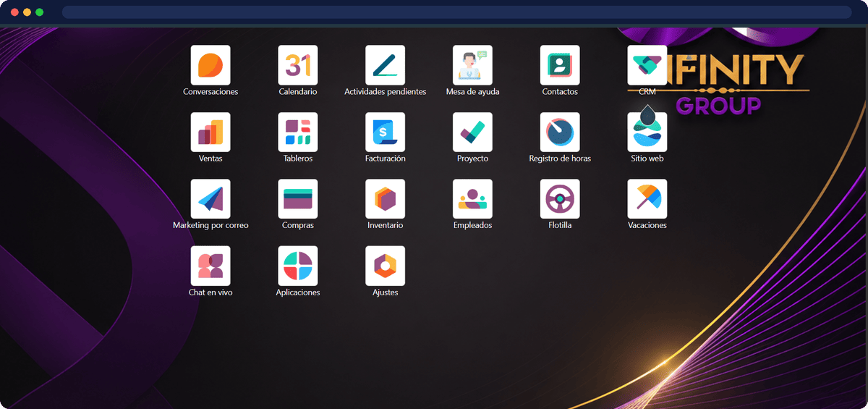
Task: Click the "Ajustes" text label
Action: (386, 292)
